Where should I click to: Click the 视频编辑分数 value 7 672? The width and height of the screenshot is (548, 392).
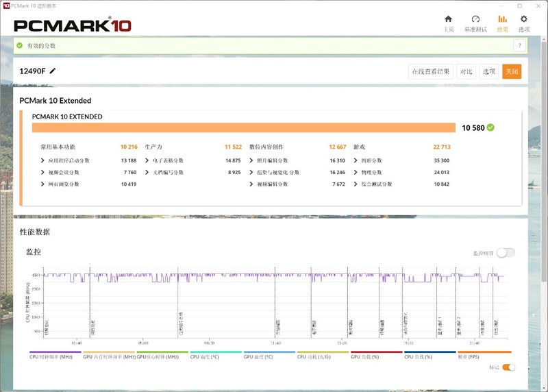pyautogui.click(x=338, y=184)
